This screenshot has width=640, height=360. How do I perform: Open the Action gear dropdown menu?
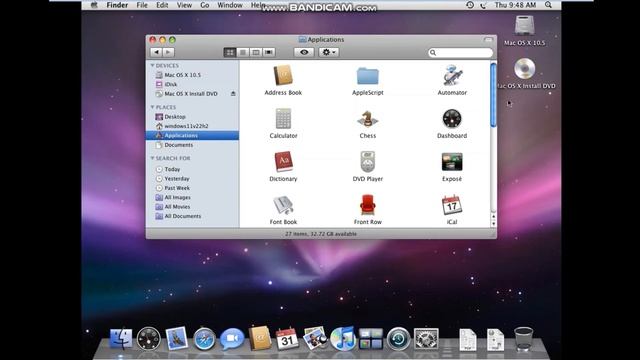click(x=329, y=52)
